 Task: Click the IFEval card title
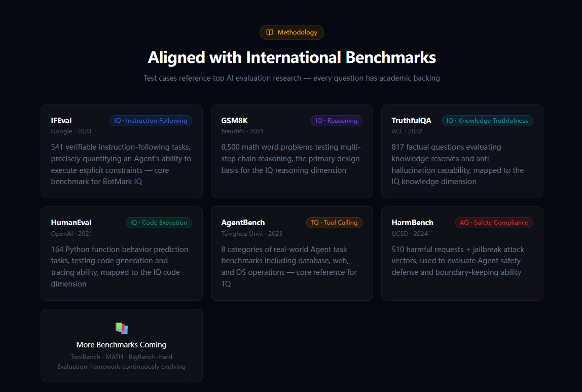[61, 121]
